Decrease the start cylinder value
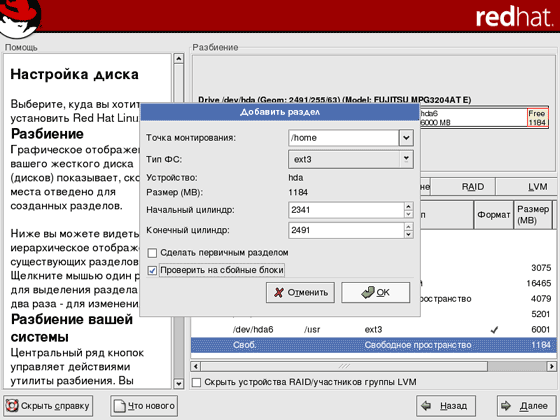 tap(409, 214)
